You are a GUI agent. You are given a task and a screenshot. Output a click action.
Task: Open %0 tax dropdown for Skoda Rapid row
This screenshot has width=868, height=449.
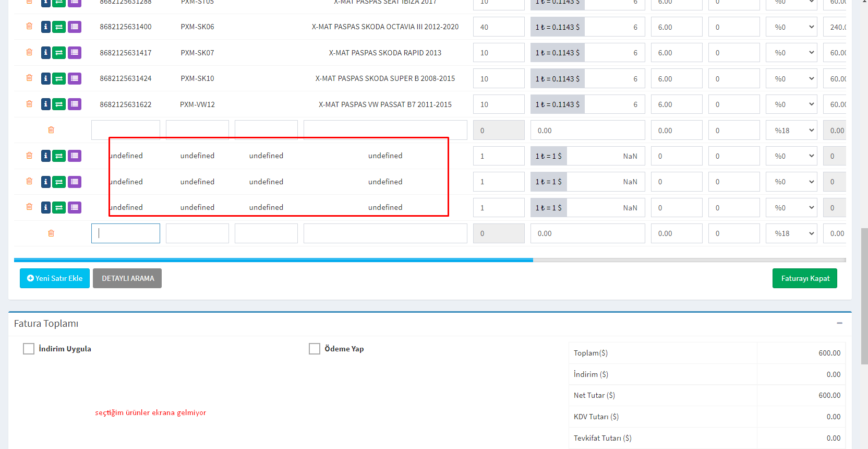(x=791, y=53)
